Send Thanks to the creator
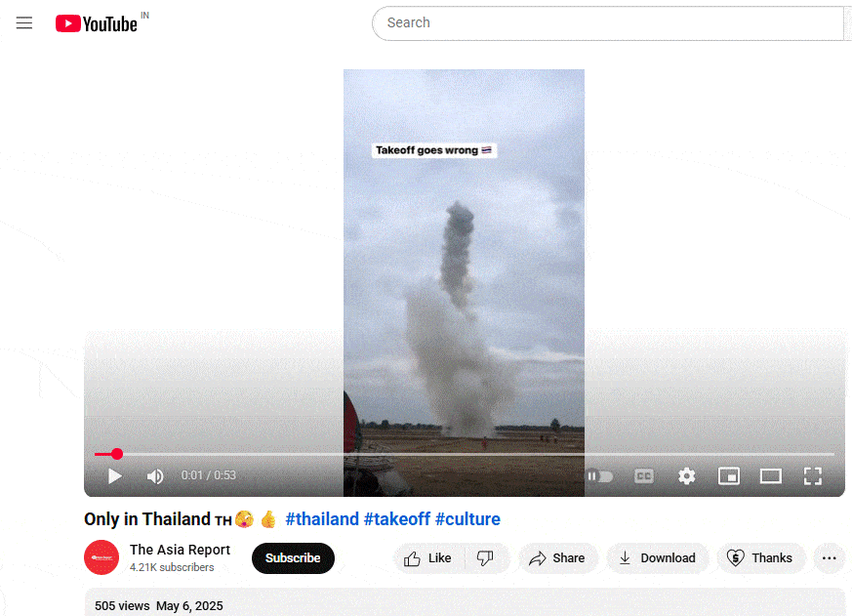852x616 pixels. point(760,558)
